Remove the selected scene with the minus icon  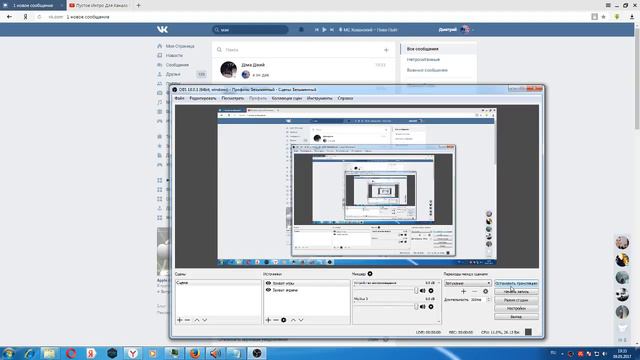[x=188, y=320]
